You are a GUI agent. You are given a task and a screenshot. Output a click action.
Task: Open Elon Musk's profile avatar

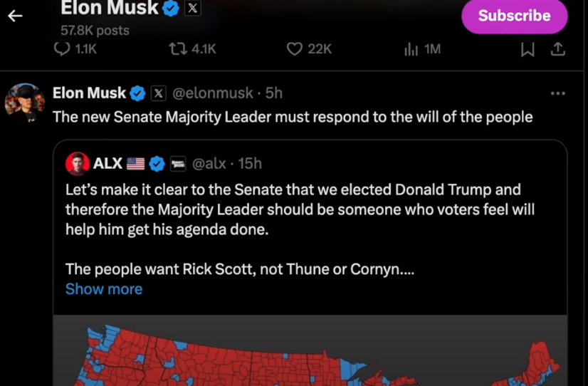coord(24,103)
